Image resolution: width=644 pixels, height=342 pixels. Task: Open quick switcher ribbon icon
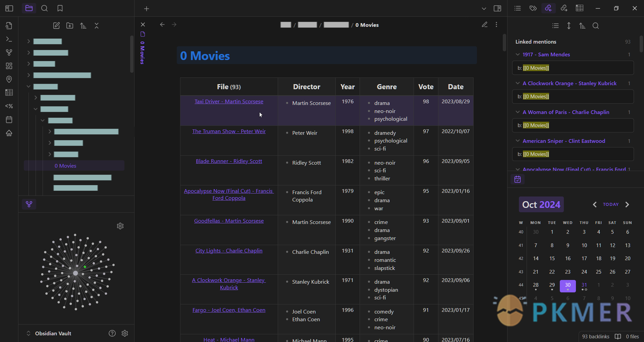click(9, 26)
